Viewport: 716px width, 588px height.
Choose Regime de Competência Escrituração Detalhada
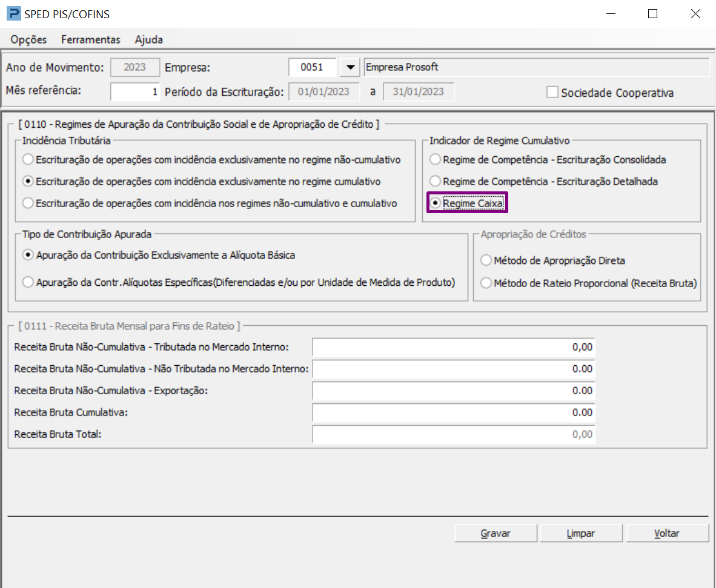tap(435, 182)
